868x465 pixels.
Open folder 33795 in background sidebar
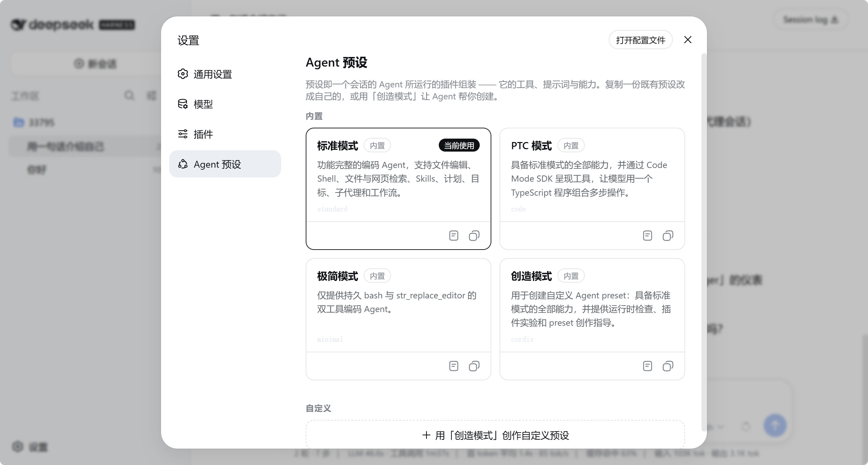click(x=34, y=122)
